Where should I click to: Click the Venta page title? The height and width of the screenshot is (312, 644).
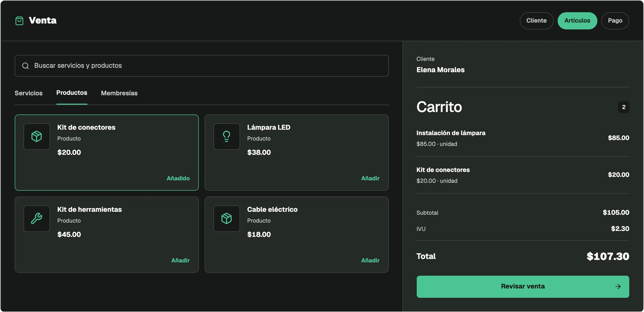pyautogui.click(x=43, y=21)
